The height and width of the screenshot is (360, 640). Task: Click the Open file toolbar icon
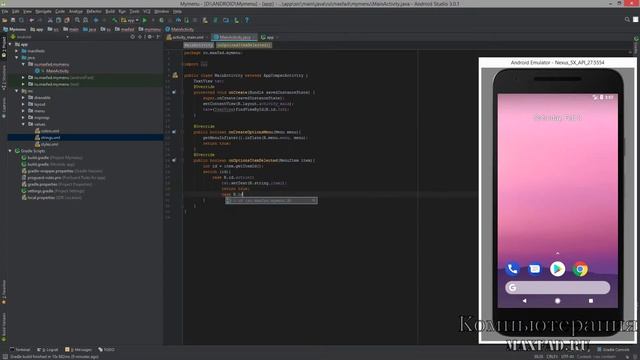[x=4, y=20]
